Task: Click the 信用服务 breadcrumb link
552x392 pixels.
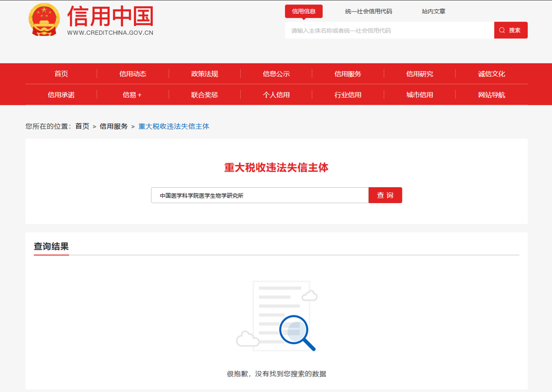Action: coord(114,126)
